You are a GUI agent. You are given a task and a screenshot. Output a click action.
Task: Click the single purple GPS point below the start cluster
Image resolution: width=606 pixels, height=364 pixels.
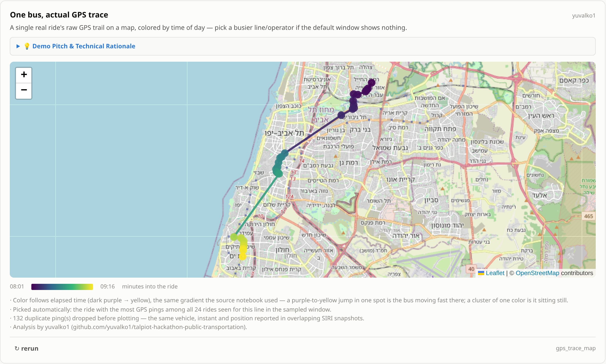341,115
